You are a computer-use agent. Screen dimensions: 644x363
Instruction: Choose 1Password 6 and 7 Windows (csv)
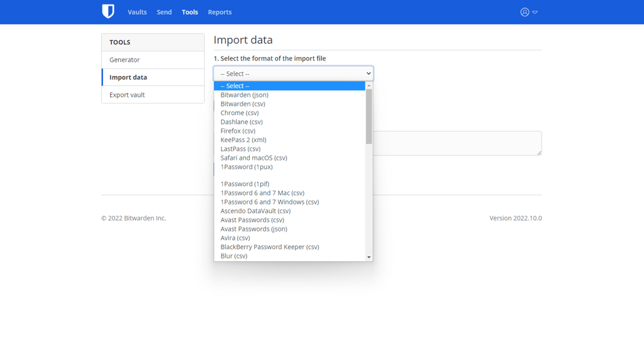click(x=289, y=202)
